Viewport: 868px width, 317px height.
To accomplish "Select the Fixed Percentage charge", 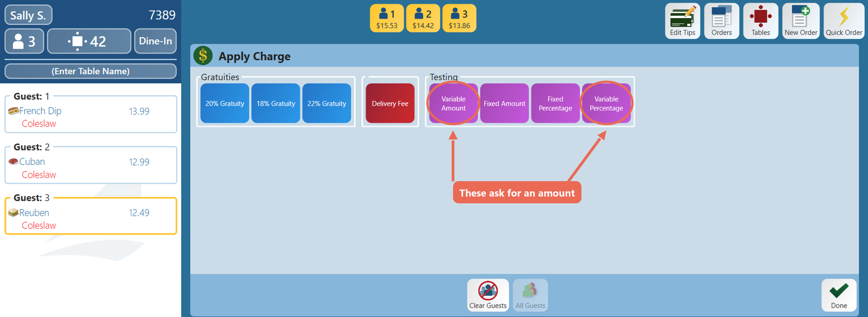I will pos(555,103).
